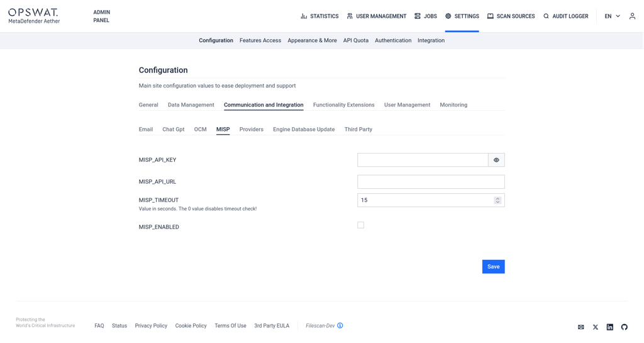Click the OPSWAT MetaDefender Aether logo
The image size is (644, 343).
[33, 16]
